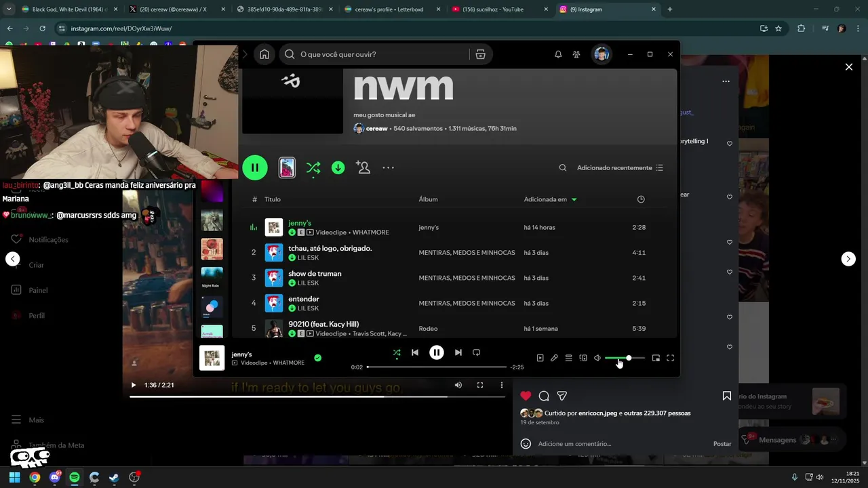Select song 'show de truman'
The height and width of the screenshot is (488, 868).
point(315,273)
